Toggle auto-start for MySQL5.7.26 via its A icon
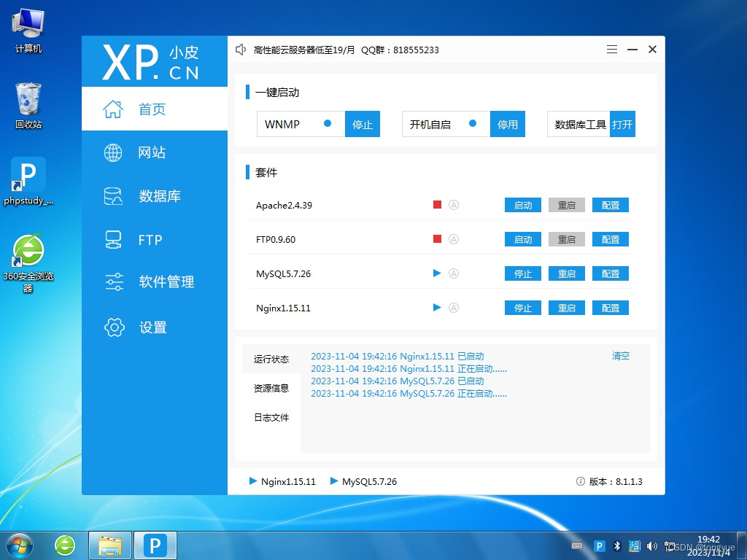The width and height of the screenshot is (747, 560). click(x=454, y=273)
